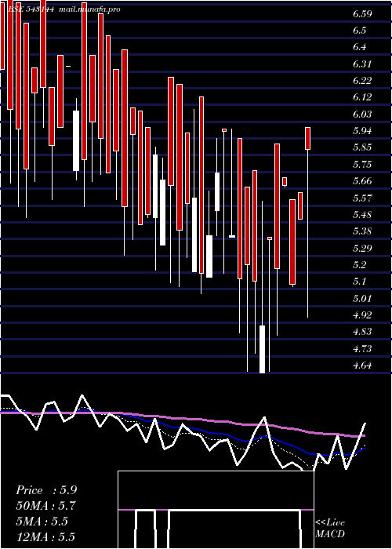Click the 5.85 price axis label
Image resolution: width=392 pixels, height=549 pixels.
pyautogui.click(x=362, y=147)
